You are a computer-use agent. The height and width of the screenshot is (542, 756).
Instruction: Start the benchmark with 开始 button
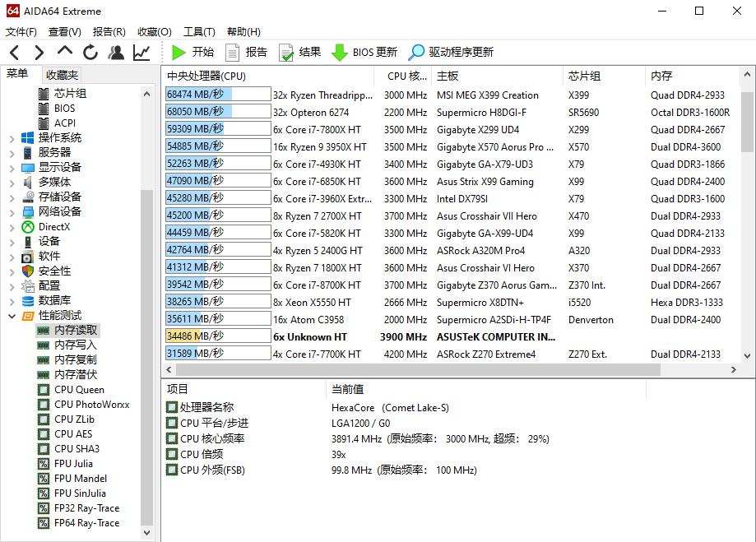(192, 52)
